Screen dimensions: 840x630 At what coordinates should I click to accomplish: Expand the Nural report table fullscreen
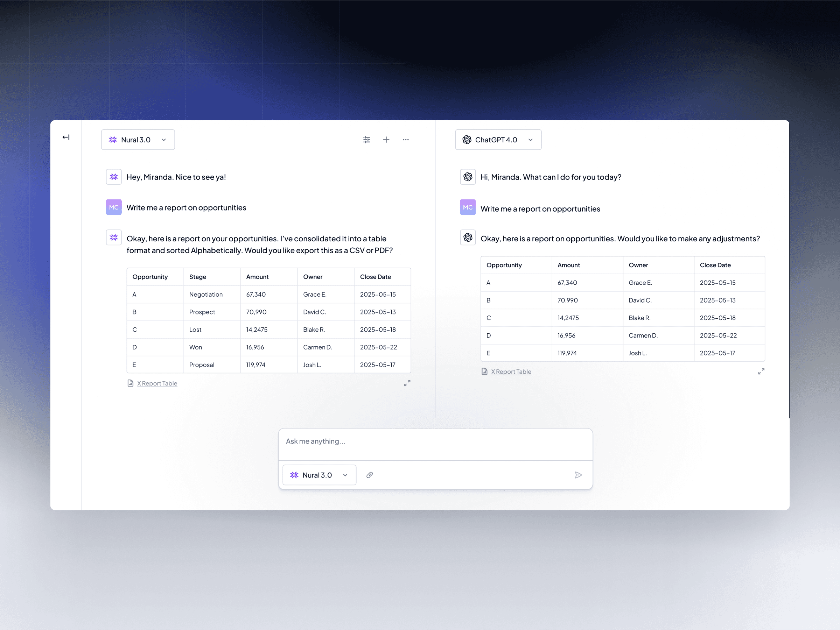[x=407, y=383]
